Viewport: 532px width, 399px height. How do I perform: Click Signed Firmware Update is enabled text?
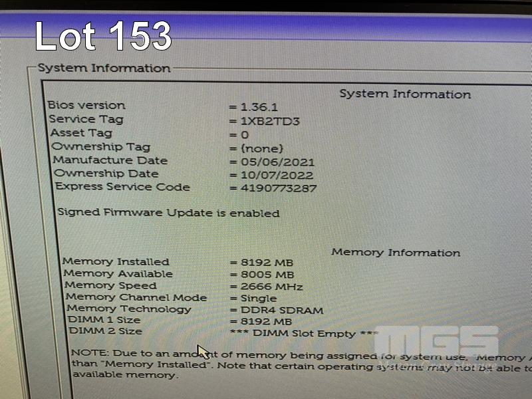169,213
